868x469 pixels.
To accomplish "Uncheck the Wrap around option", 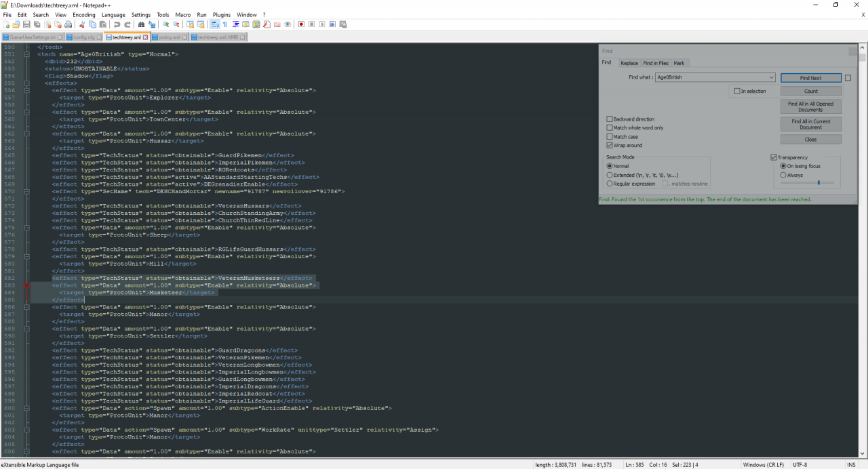I will 610,146.
